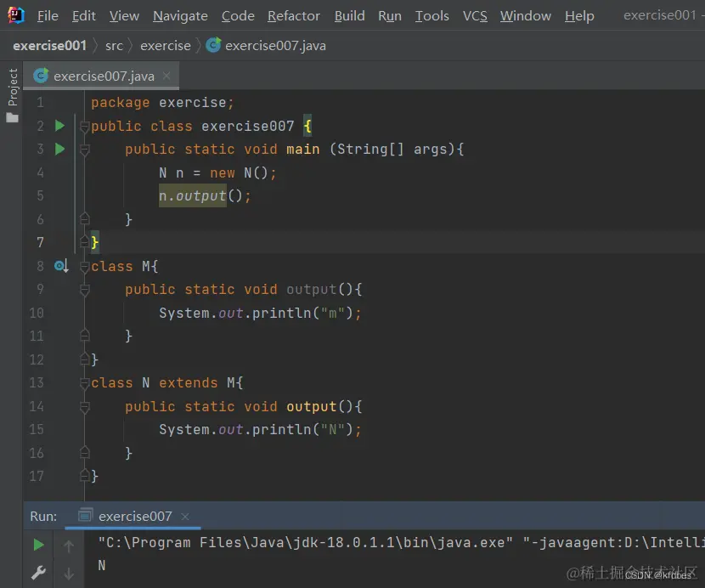Open the Help menu
Viewport: 705px width, 588px height.
point(579,16)
